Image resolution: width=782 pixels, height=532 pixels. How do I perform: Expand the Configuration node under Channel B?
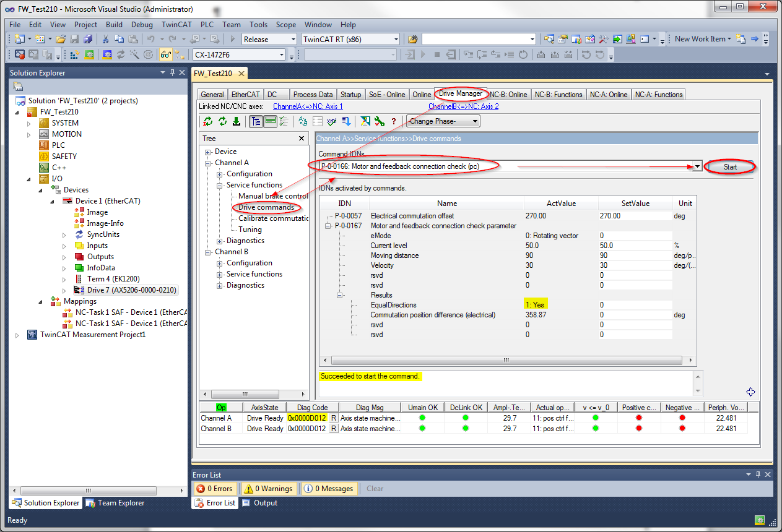click(220, 263)
